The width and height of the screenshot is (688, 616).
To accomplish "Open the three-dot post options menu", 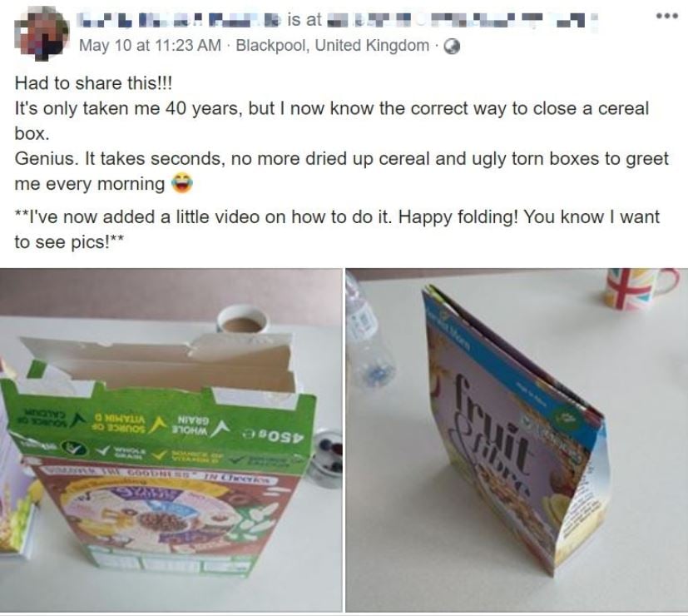I will click(667, 17).
